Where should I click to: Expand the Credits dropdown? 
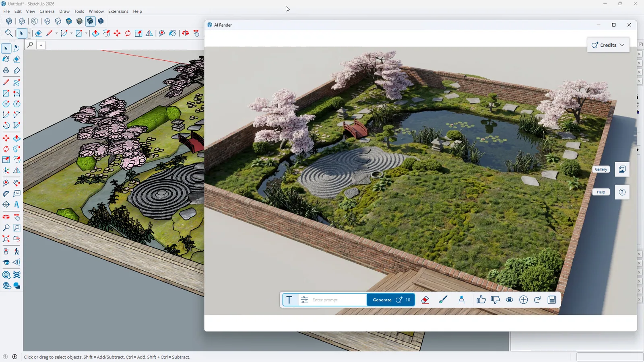(x=608, y=45)
